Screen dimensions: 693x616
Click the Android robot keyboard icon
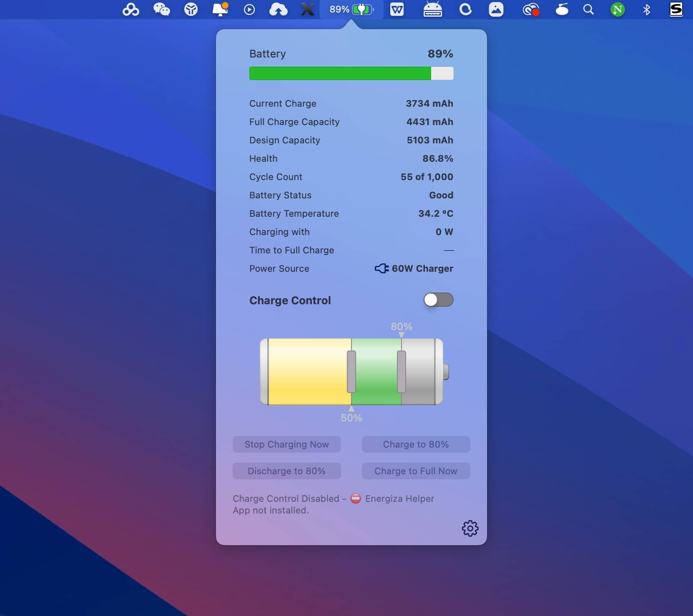433,9
